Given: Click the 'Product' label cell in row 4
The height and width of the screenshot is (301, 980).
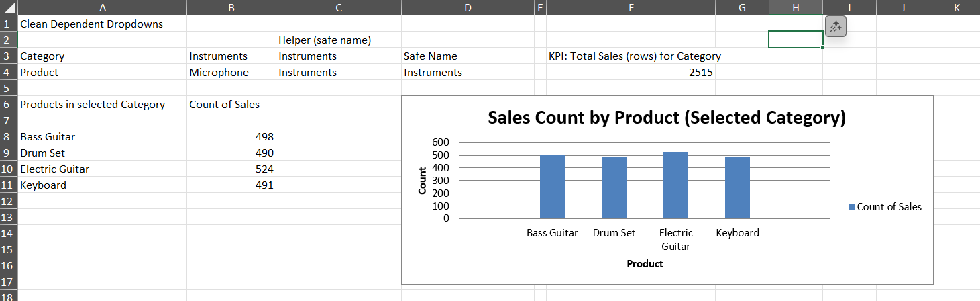Looking at the screenshot, I should [x=102, y=72].
